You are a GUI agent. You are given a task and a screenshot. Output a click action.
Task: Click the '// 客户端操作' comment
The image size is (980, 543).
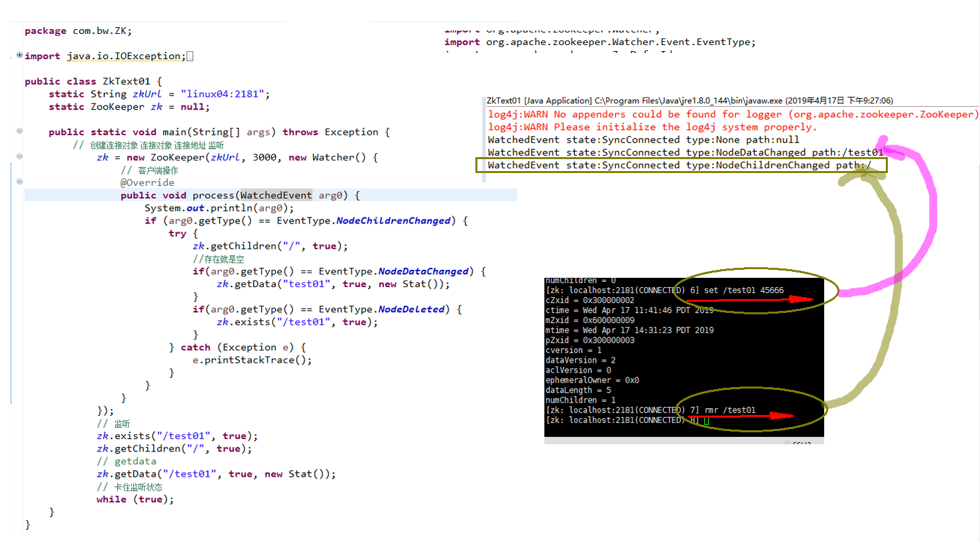pyautogui.click(x=149, y=170)
